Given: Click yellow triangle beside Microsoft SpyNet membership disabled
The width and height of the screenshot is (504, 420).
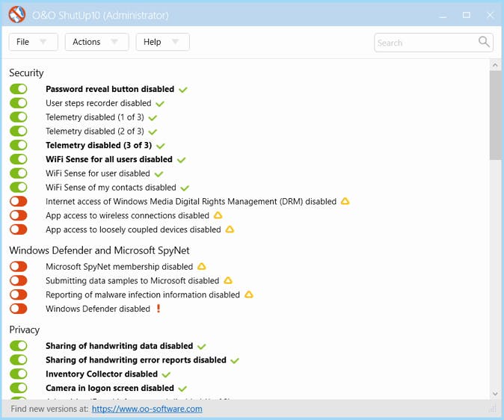Looking at the screenshot, I should tap(202, 266).
